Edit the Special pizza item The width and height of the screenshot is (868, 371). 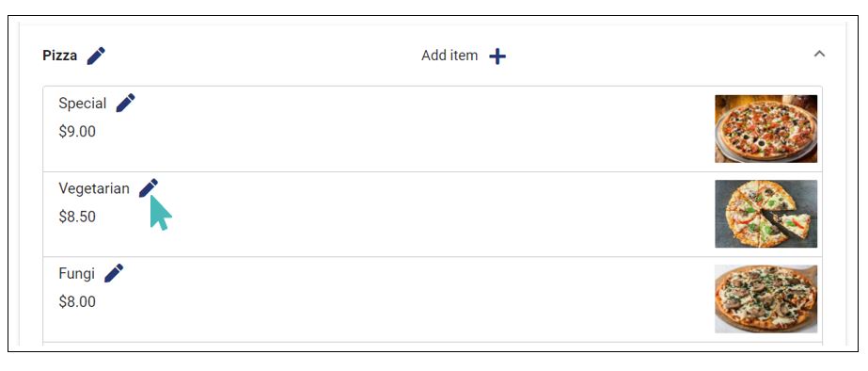[125, 104]
